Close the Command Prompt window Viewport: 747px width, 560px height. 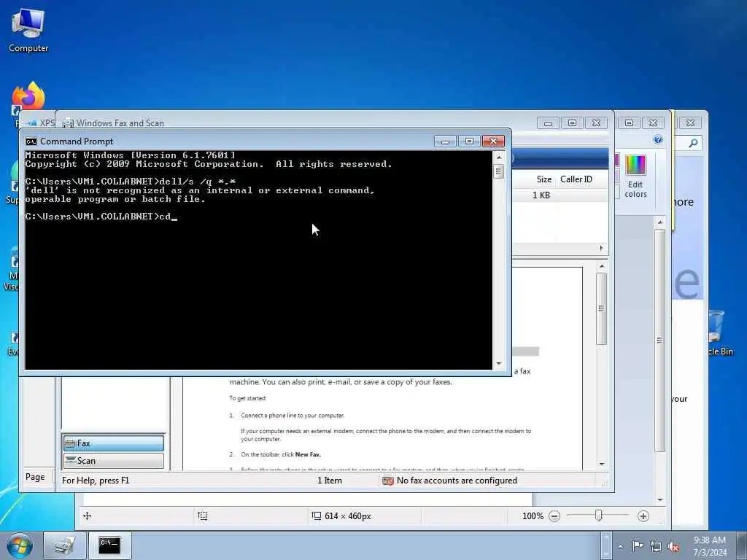pyautogui.click(x=493, y=141)
